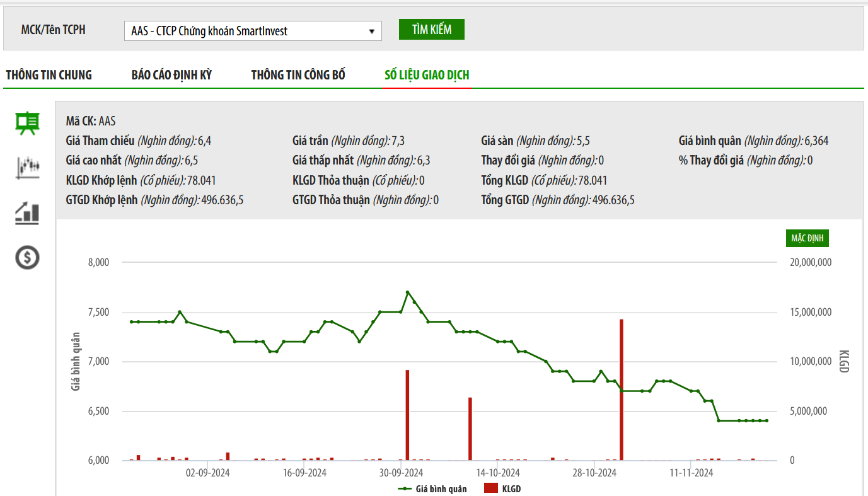This screenshot has height=496, width=868.
Task: Go to THÔNG TIN CÔNG BỐ tab
Action: 298,75
